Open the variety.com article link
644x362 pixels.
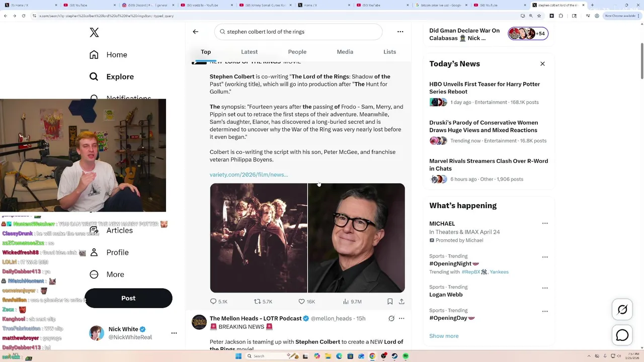tap(249, 174)
